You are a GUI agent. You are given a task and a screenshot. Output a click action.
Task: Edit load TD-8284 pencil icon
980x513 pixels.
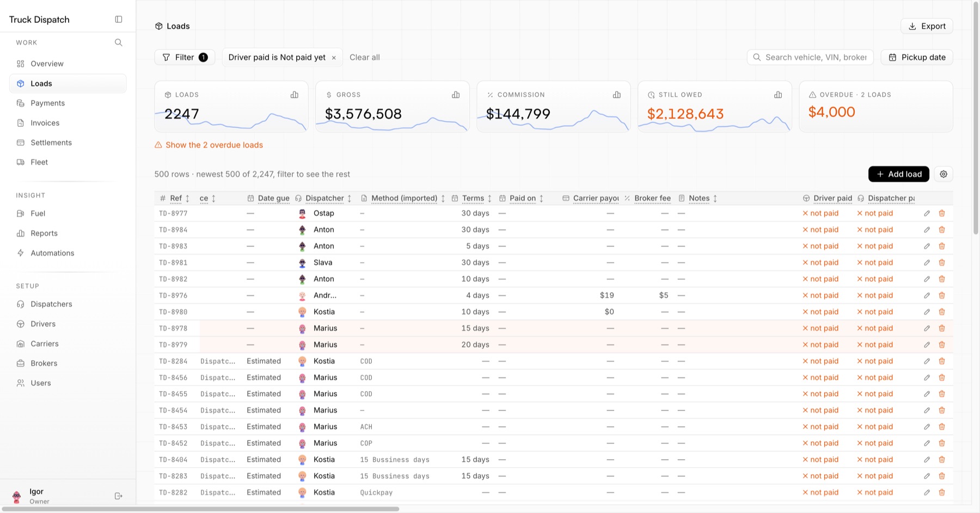pos(927,361)
